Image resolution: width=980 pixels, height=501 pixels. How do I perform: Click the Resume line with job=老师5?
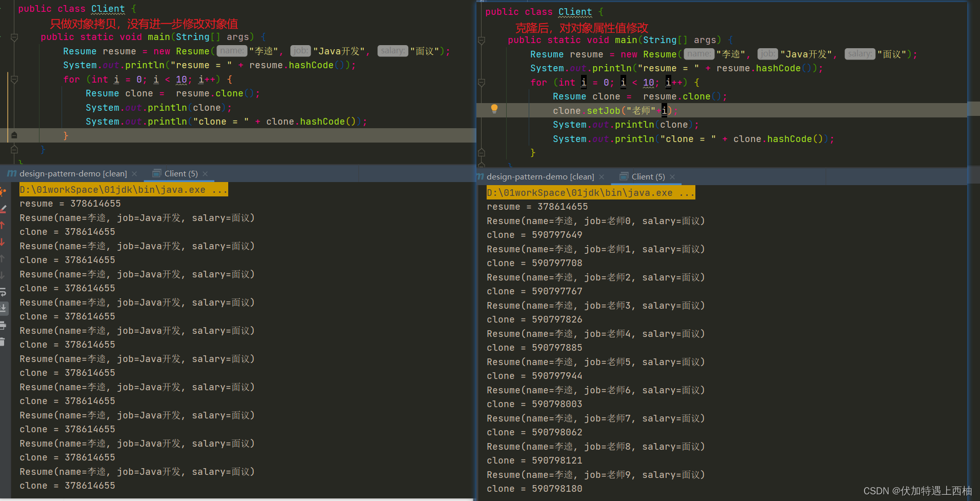pyautogui.click(x=596, y=362)
